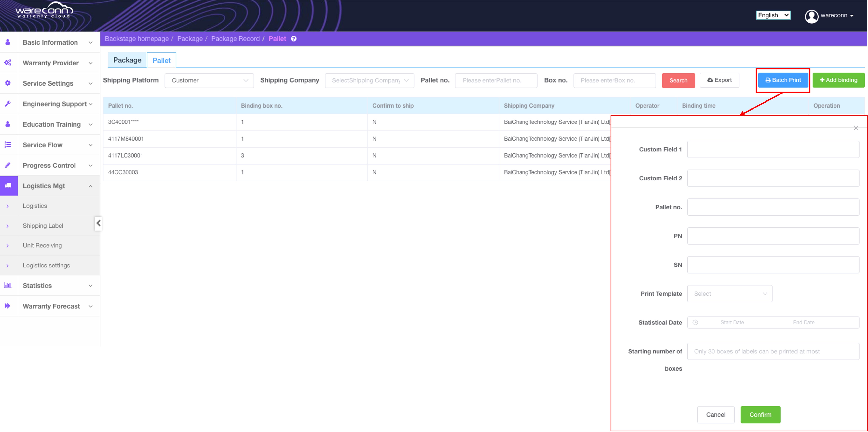Click the Custom Field 1 input box
The width and height of the screenshot is (868, 432).
[773, 149]
